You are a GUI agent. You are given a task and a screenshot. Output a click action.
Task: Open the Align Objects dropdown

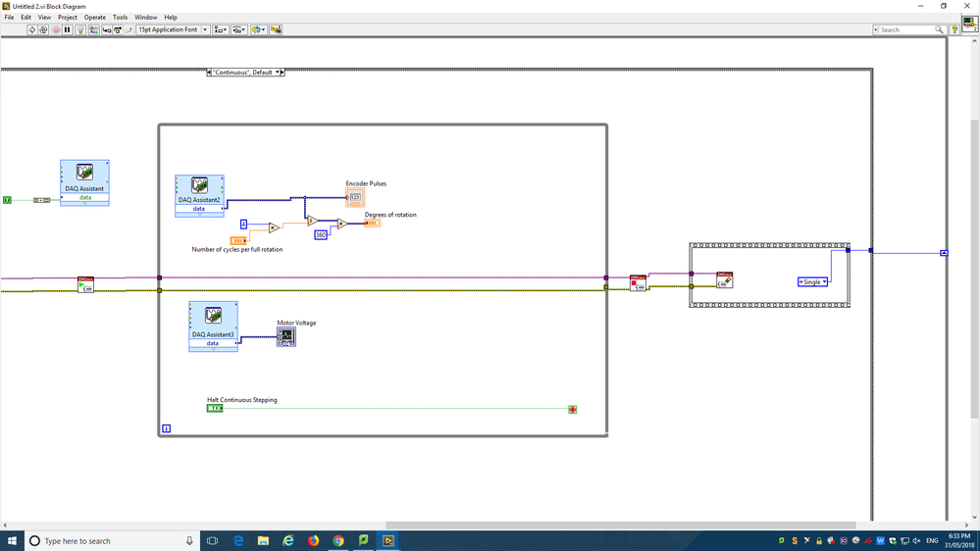(220, 29)
